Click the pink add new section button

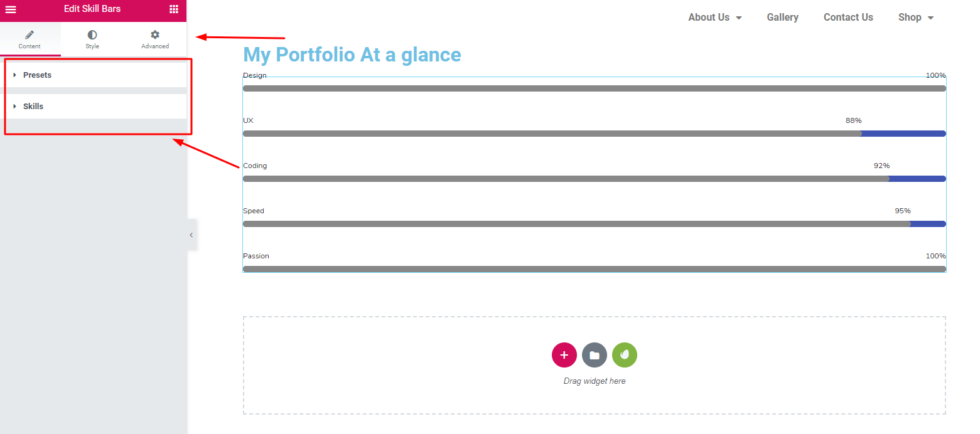click(x=564, y=355)
